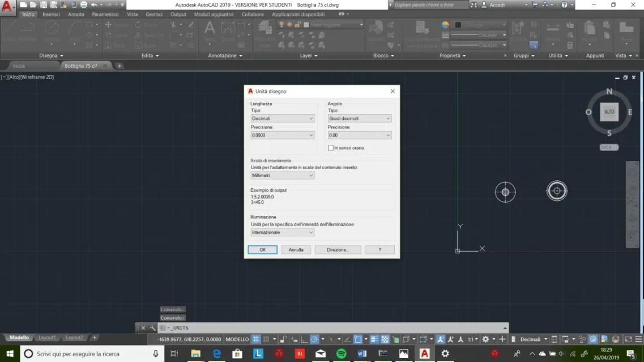Viewport: 644px width, 362px height.
Task: Click the object color wheel in Proprietà
Action: point(445,24)
